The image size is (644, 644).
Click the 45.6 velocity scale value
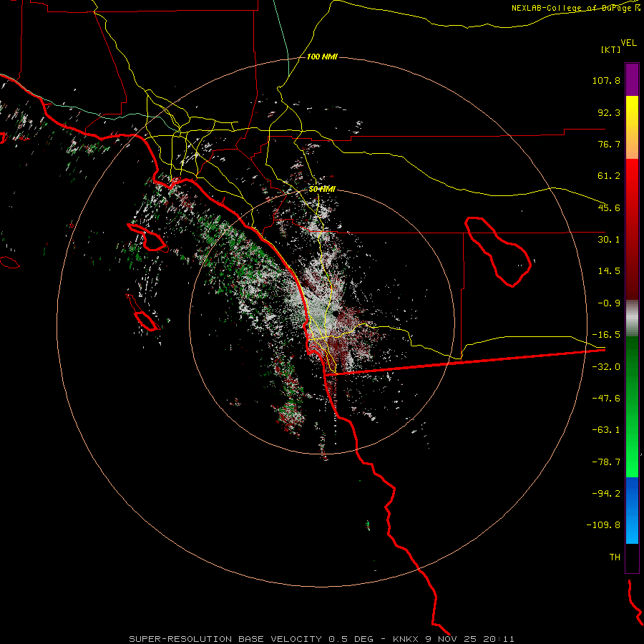[609, 208]
